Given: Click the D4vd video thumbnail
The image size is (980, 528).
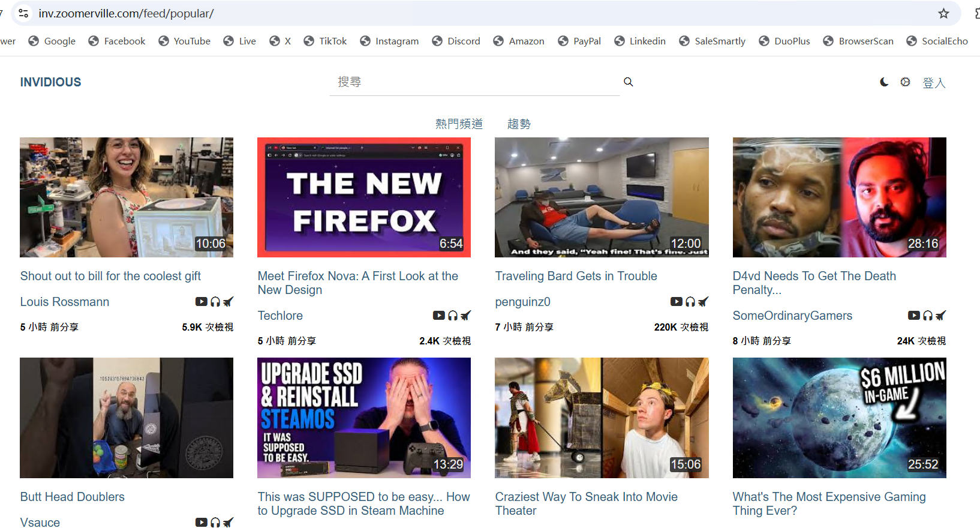Looking at the screenshot, I should pyautogui.click(x=839, y=197).
